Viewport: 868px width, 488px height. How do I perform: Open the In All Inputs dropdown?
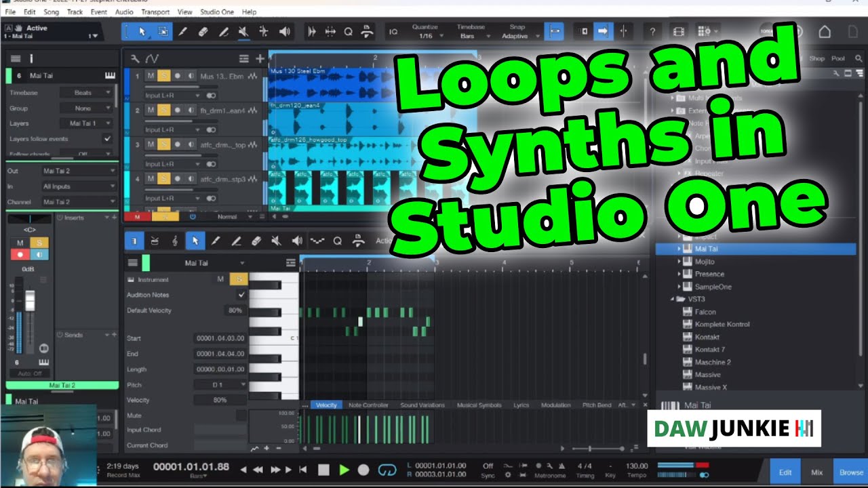(79, 186)
